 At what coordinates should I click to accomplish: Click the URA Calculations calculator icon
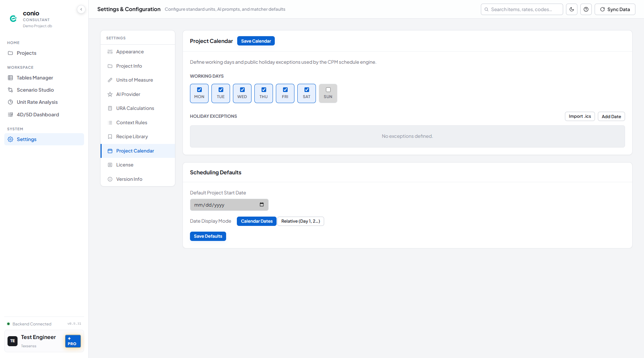(x=110, y=108)
